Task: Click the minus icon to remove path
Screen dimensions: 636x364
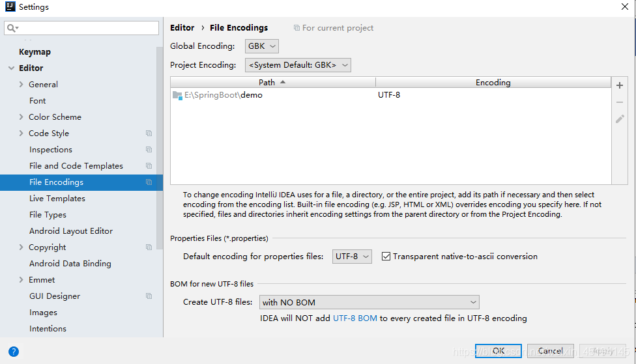Action: point(619,102)
